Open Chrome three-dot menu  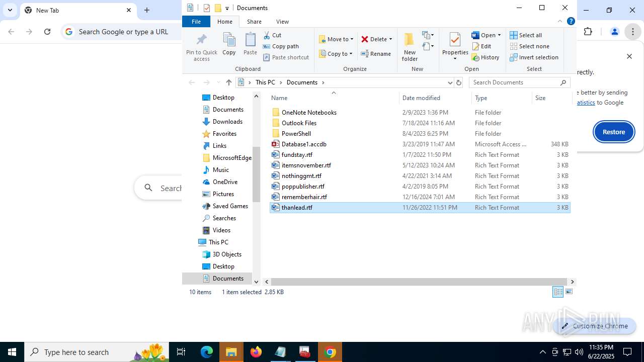(632, 32)
